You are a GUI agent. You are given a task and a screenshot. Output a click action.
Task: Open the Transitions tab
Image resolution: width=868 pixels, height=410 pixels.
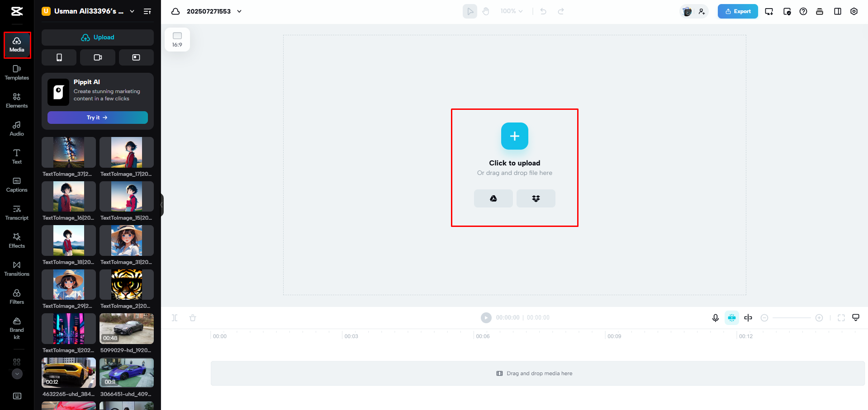(x=17, y=269)
